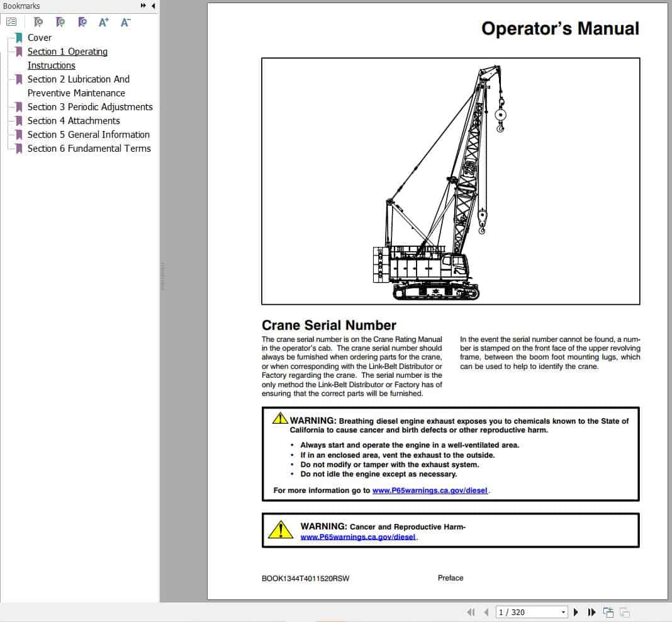Image resolution: width=672 pixels, height=622 pixels.
Task: Click the delete bookmark icon
Action: pyautogui.click(x=38, y=22)
